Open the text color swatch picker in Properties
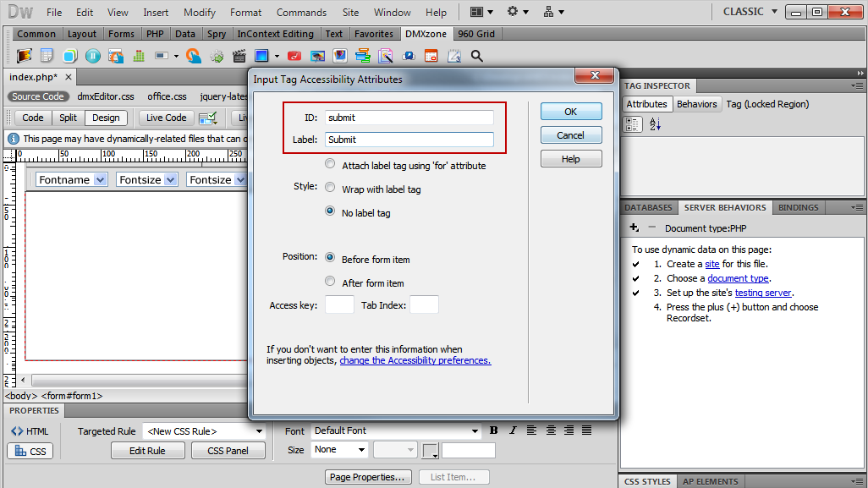Viewport: 868px width, 488px height. [x=430, y=451]
